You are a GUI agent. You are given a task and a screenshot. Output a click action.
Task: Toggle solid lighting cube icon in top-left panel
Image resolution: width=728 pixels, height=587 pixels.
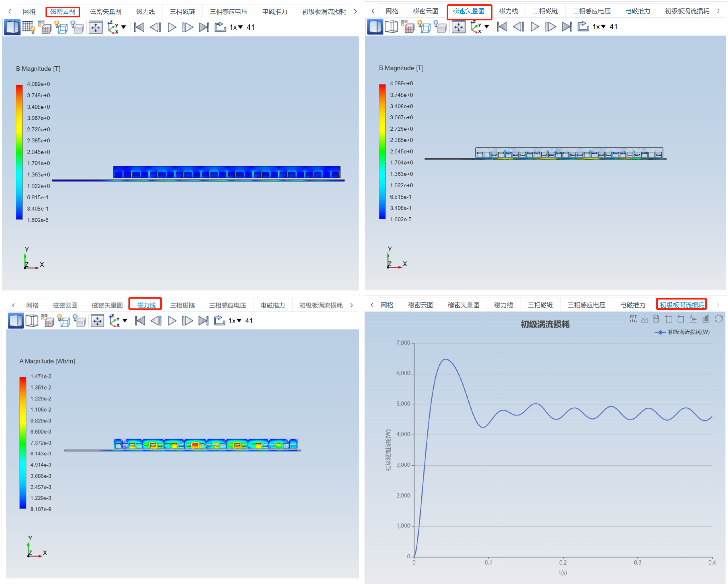tap(78, 27)
